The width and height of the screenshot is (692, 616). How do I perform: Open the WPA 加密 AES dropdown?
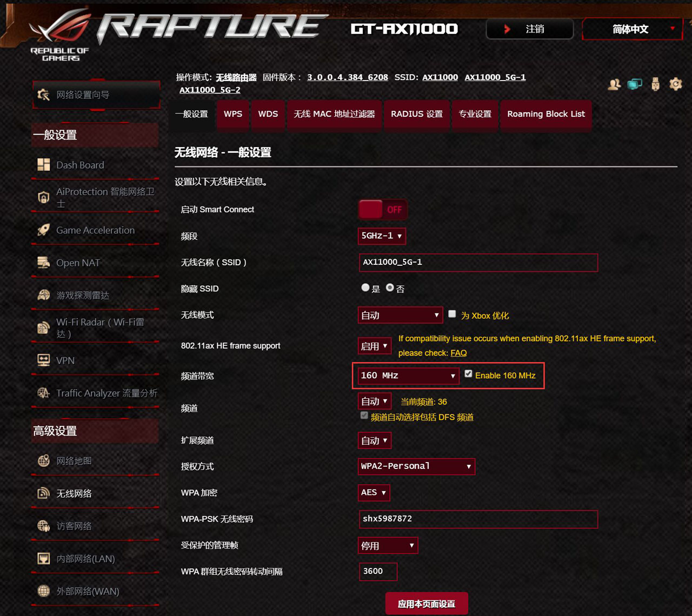click(x=374, y=492)
